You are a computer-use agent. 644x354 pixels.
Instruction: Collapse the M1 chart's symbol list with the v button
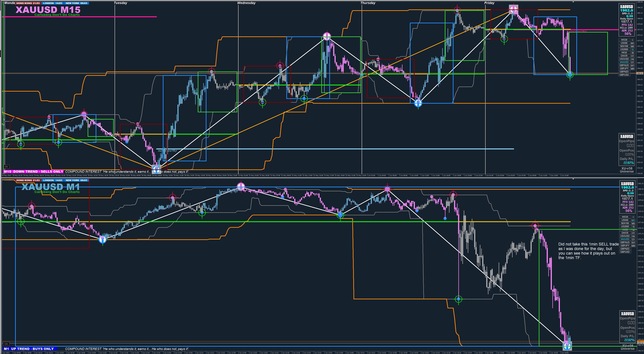(633, 217)
